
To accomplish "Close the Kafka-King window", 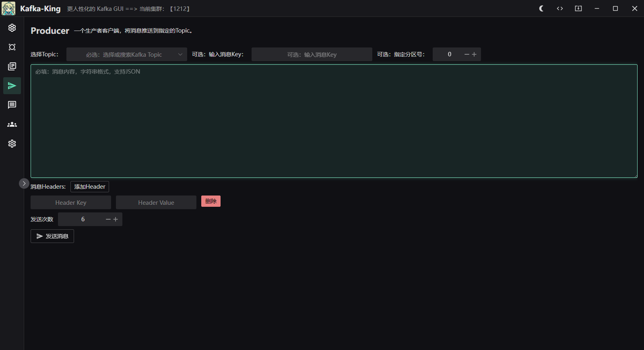I will click(635, 8).
